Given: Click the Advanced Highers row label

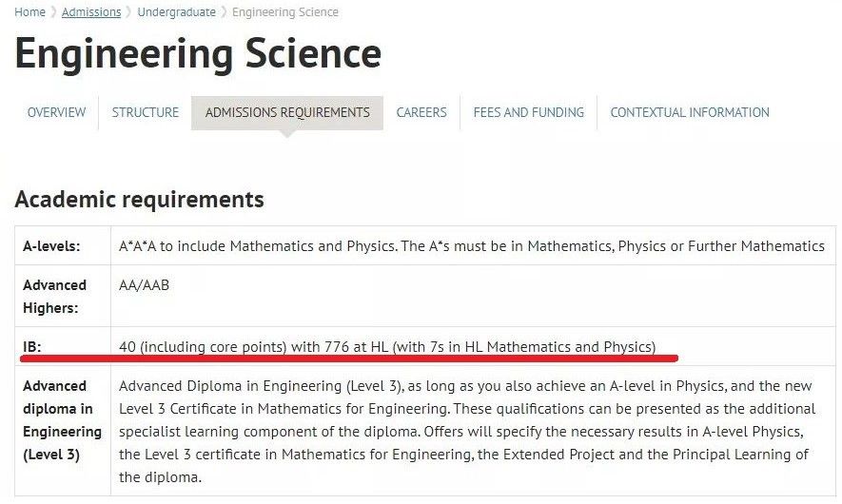Looking at the screenshot, I should (55, 297).
